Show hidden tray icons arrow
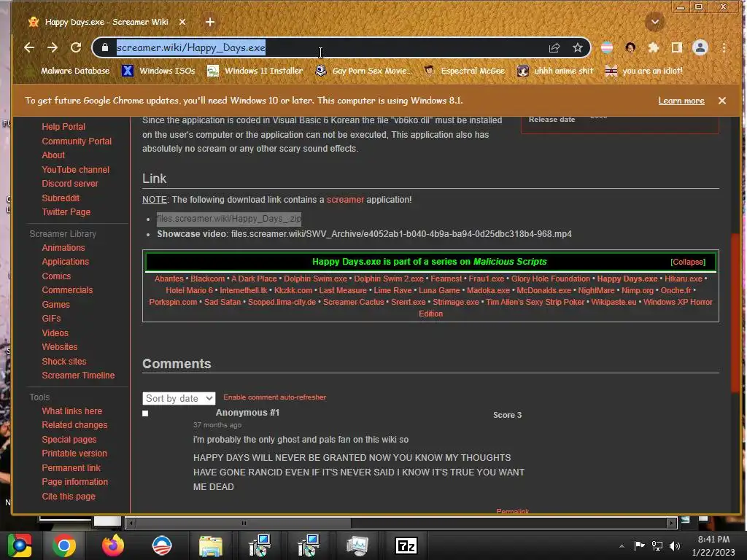Screen dimensions: 747x560 click(x=622, y=546)
